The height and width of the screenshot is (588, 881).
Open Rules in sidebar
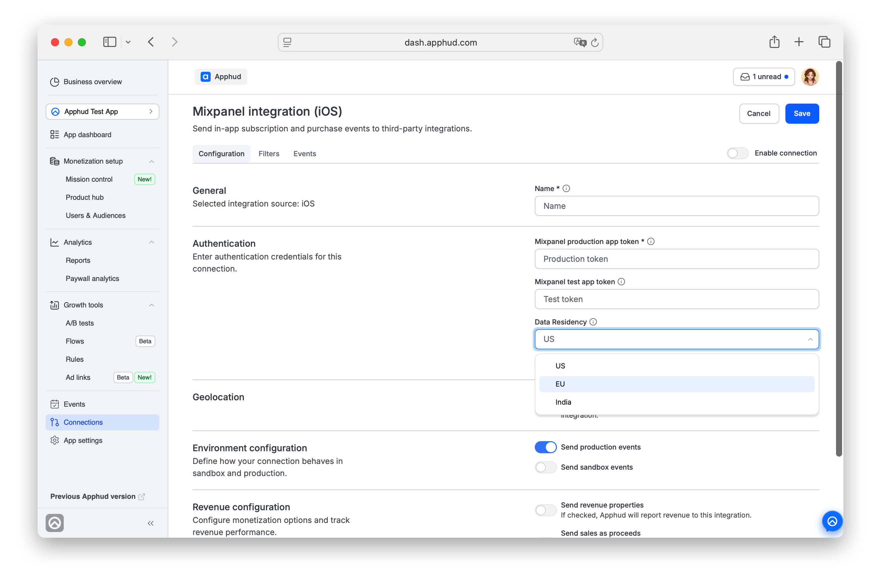click(74, 359)
